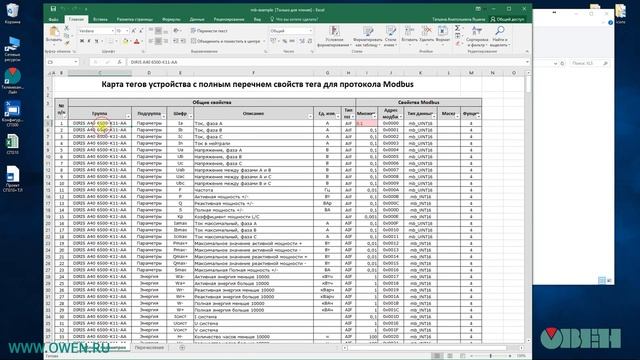Viewport: 640px width, 360px height.
Task: Click Format as Table (Форматировать как таблицу) icon
Action: coord(368,31)
